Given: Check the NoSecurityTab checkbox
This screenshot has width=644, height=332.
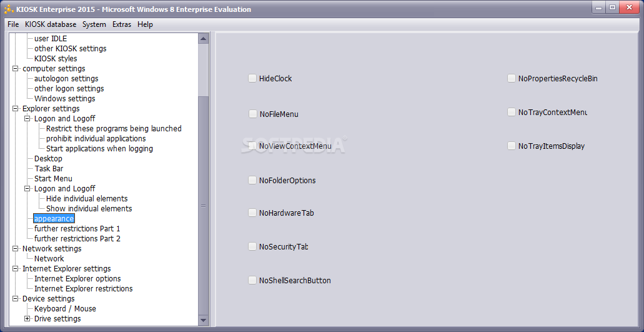Looking at the screenshot, I should pyautogui.click(x=252, y=246).
